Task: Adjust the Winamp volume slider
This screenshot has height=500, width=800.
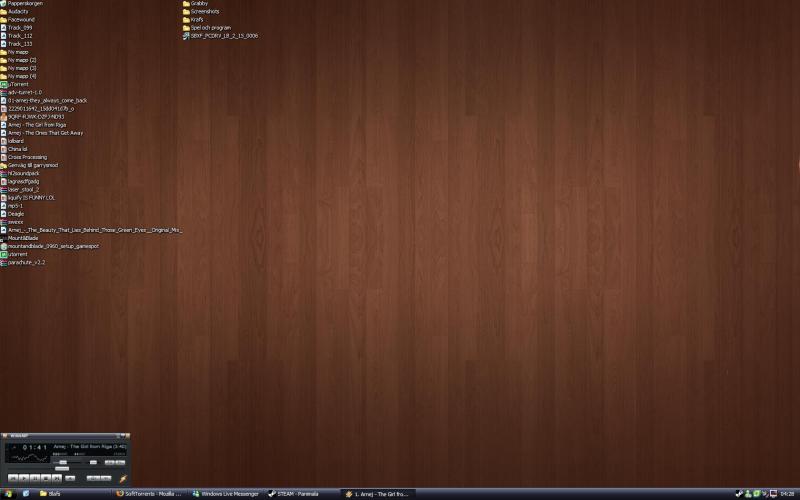Action: coord(63,462)
